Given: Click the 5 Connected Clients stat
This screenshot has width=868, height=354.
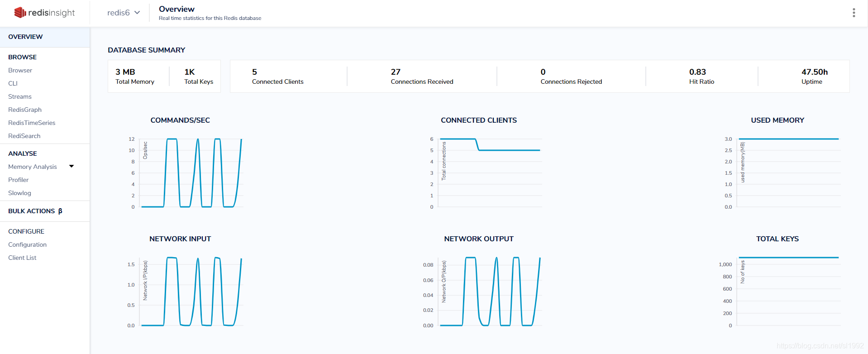Looking at the screenshot, I should click(x=278, y=76).
